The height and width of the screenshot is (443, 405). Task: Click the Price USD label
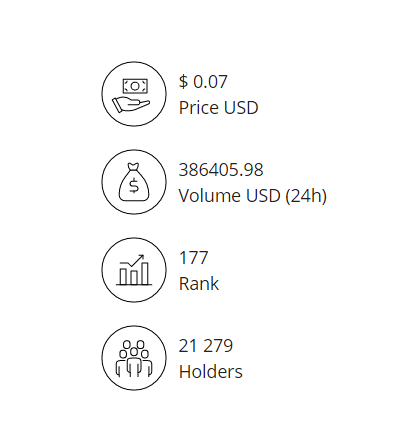coord(219,108)
